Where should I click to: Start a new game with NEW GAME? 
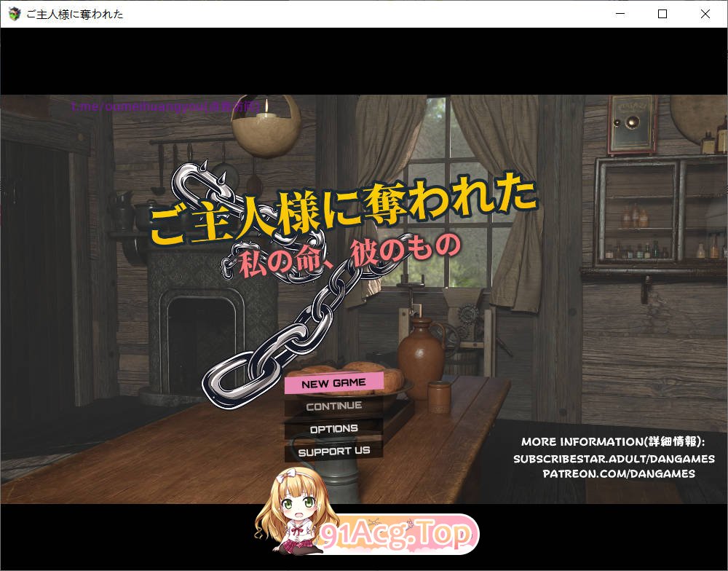click(x=334, y=383)
